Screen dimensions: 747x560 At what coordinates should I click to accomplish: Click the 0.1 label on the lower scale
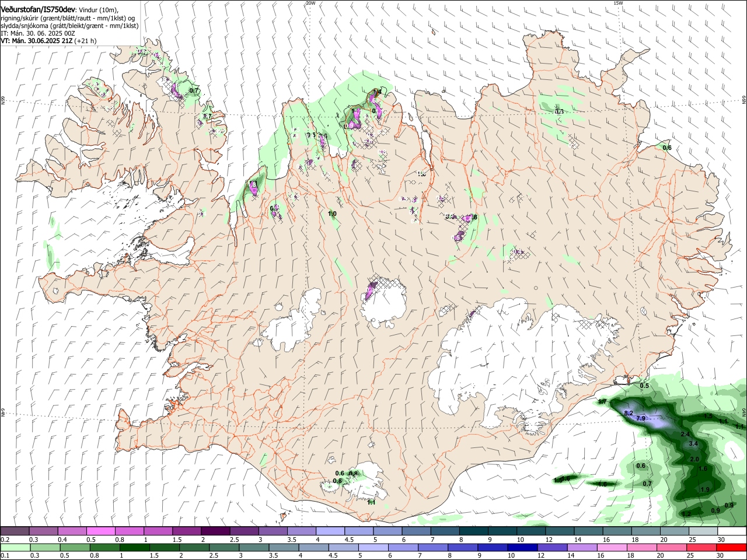coord(5,556)
